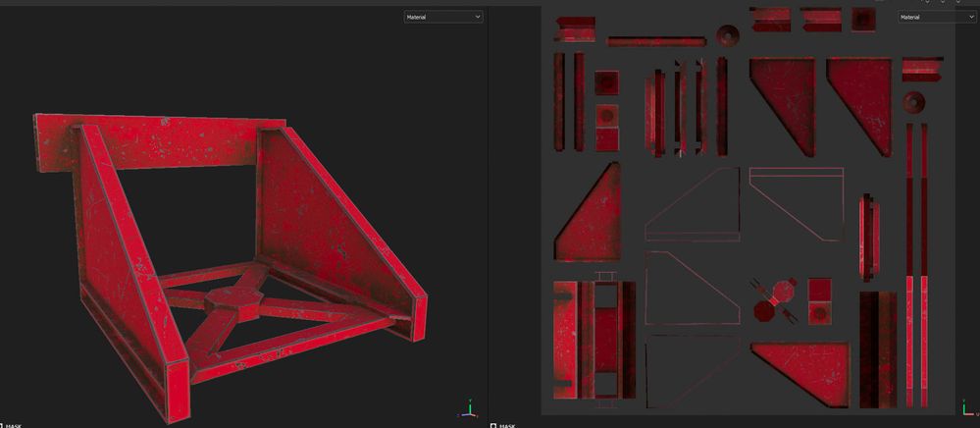Image resolution: width=980 pixels, height=428 pixels.
Task: Click the XYZ axis gizmo in the 3D viewport
Action: tap(469, 409)
